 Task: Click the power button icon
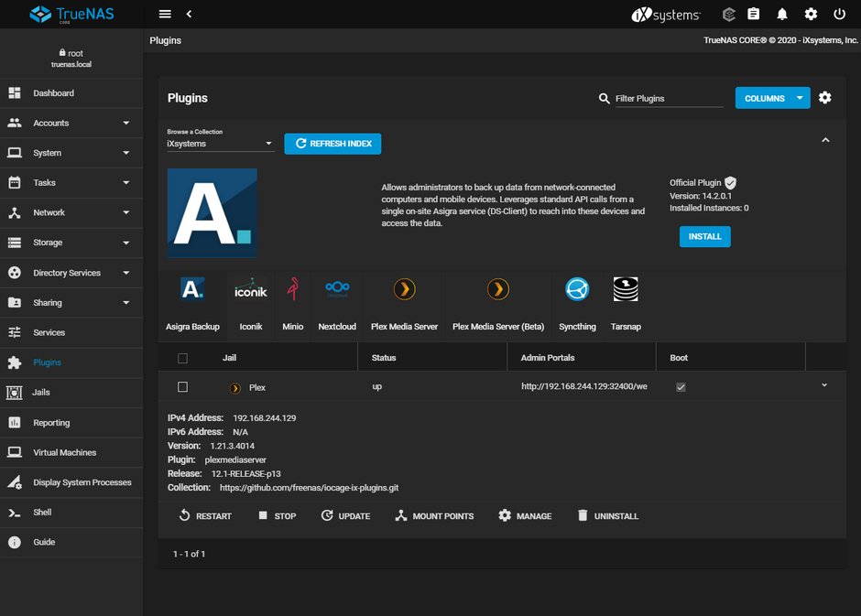[x=840, y=15]
